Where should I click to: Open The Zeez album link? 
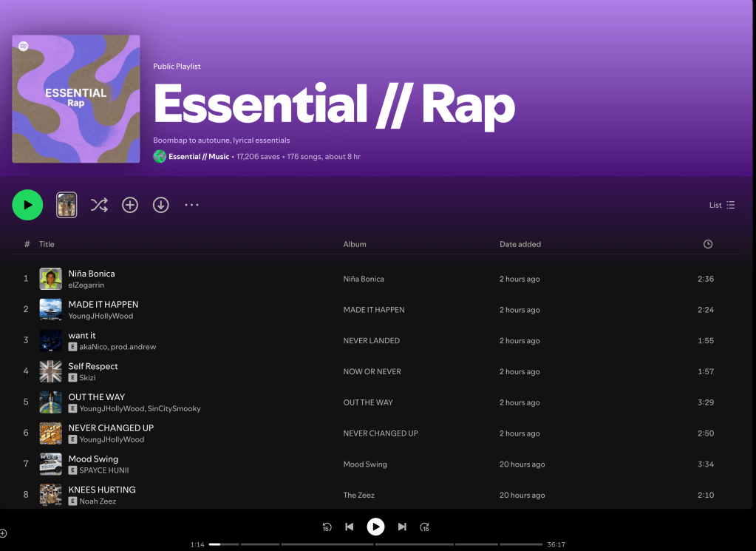[x=358, y=495]
